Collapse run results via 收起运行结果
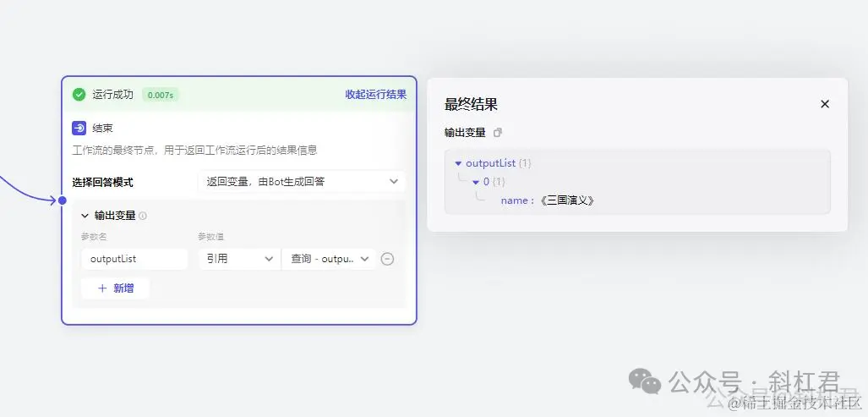The image size is (868, 417). (376, 95)
